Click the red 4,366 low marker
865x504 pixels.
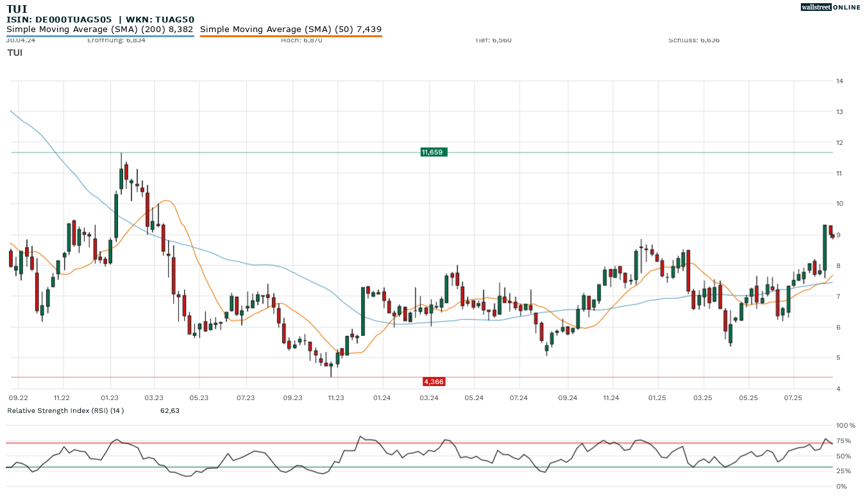pos(433,382)
